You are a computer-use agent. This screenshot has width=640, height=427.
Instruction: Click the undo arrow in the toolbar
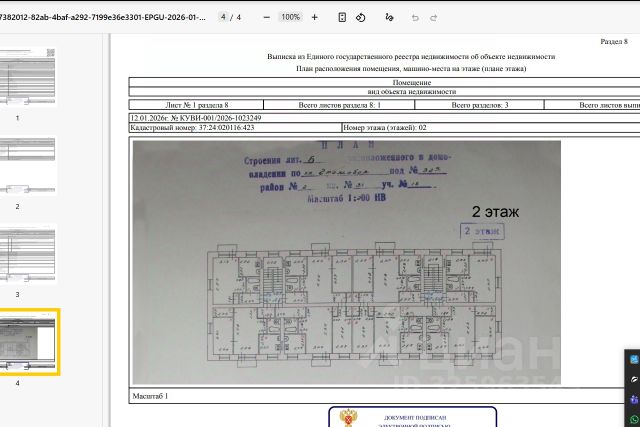pyautogui.click(x=415, y=18)
